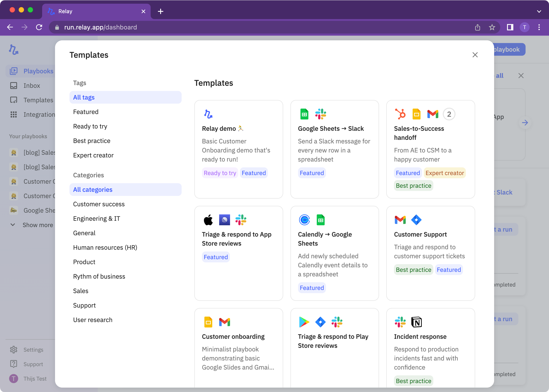Click bookmark star icon in address bar
Viewport: 549px width, 392px height.
[492, 27]
